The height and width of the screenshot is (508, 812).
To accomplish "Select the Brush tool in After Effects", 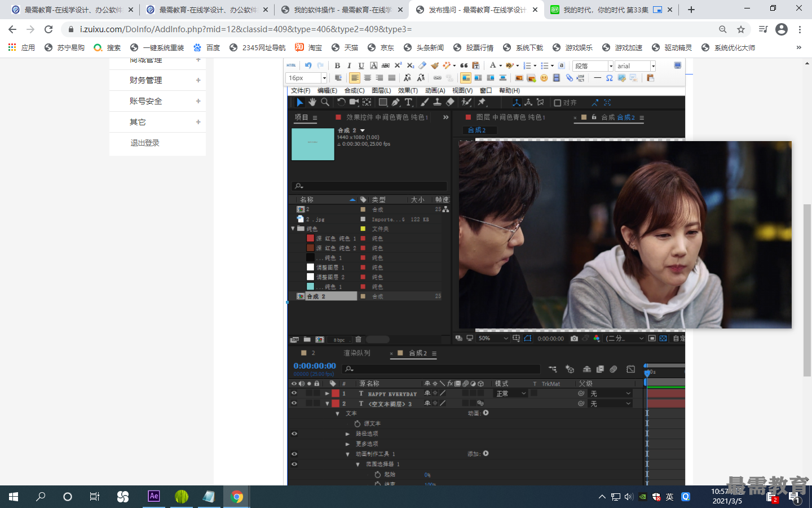I will pos(424,102).
